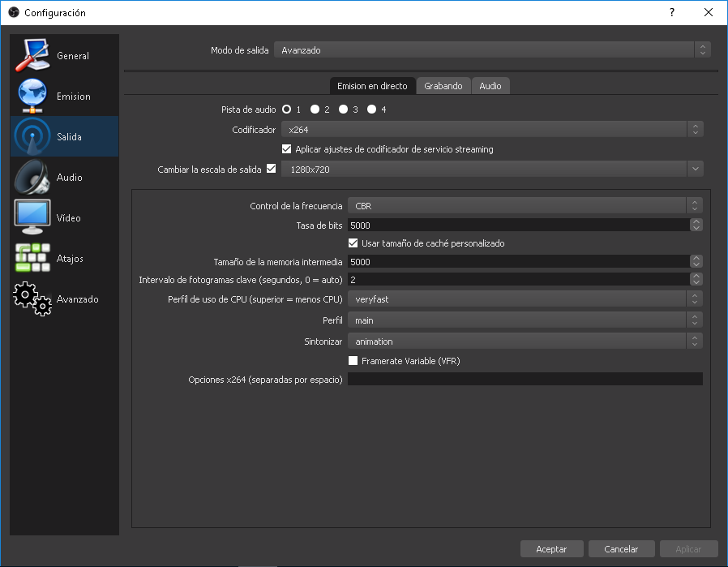Open Control de la frecuencia CBR dropdown
The height and width of the screenshot is (567, 728).
tap(525, 205)
